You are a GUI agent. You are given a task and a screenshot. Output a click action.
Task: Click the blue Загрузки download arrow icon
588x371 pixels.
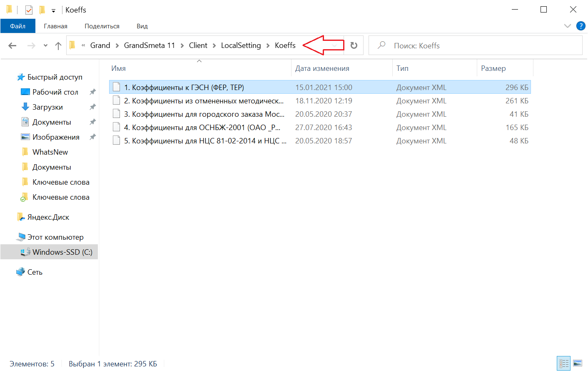(25, 107)
